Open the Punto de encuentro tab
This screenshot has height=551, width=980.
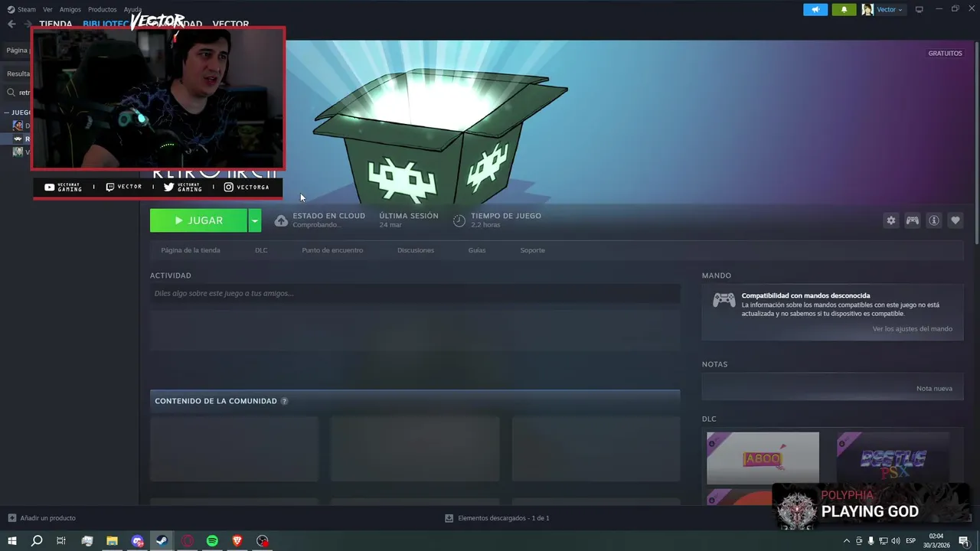[x=332, y=250]
